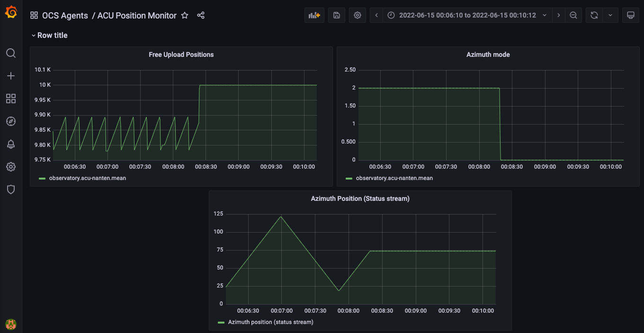This screenshot has height=333, width=644.
Task: Click the OCS Agents folder link
Action: click(65, 16)
